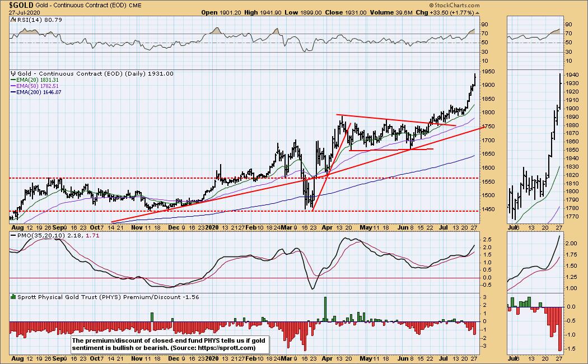The width and height of the screenshot is (588, 364).
Task: Click the Chg +33.50 (+1.77%) value
Action: pyautogui.click(x=445, y=12)
